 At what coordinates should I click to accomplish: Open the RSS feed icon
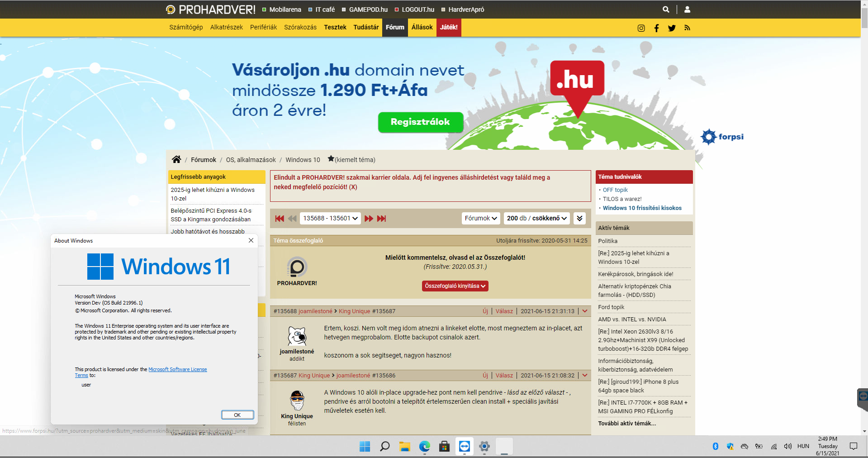[x=687, y=28]
